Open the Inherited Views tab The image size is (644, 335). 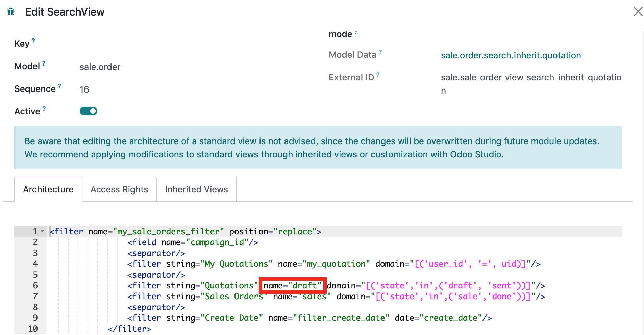click(x=196, y=189)
